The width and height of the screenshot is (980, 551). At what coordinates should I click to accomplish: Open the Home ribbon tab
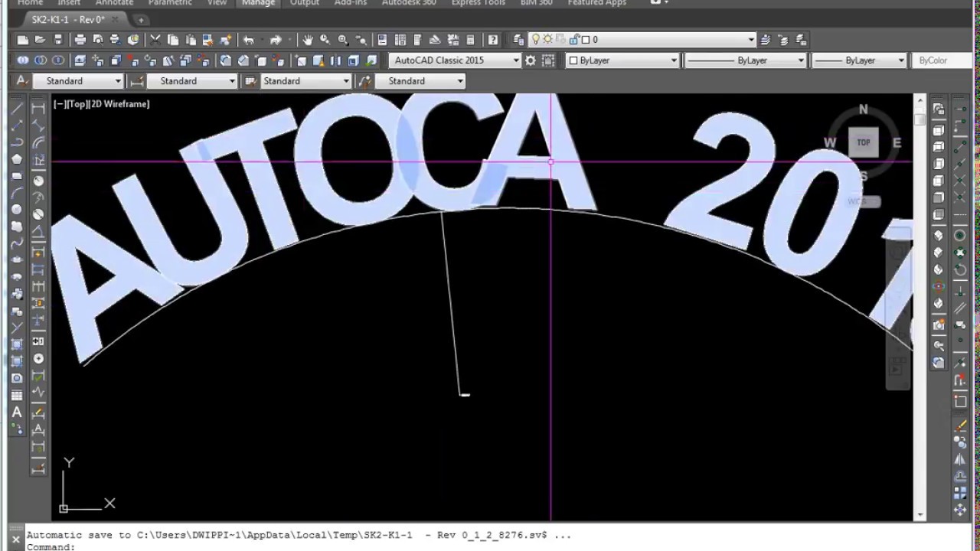(x=31, y=3)
